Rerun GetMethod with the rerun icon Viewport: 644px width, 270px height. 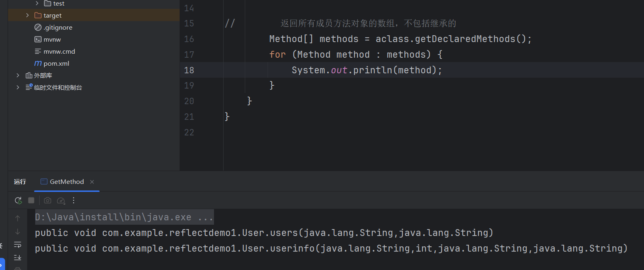click(18, 200)
